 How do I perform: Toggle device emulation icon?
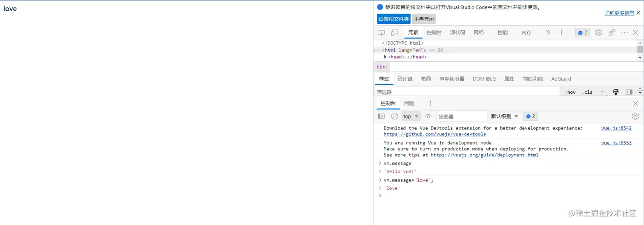[x=395, y=32]
